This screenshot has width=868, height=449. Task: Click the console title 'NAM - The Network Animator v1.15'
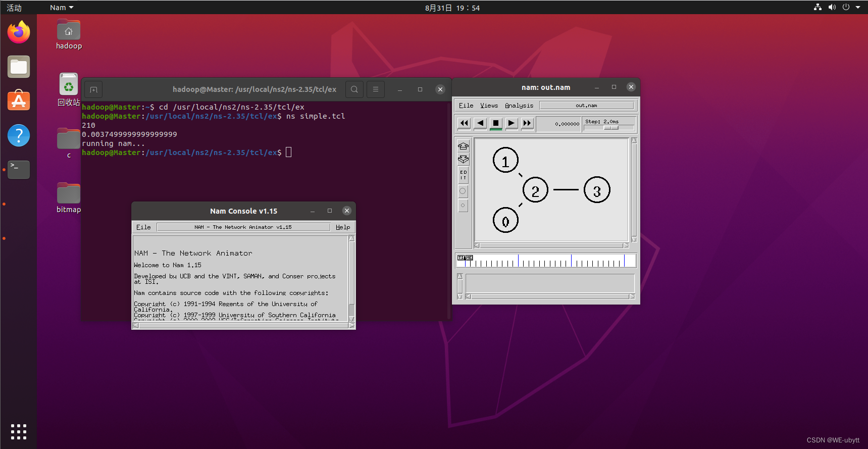point(243,227)
